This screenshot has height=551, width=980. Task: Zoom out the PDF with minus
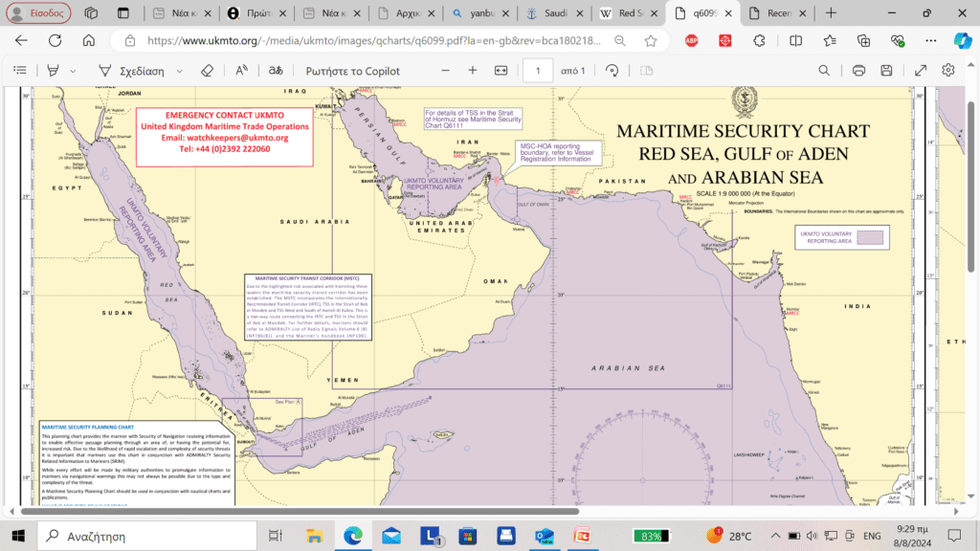445,71
